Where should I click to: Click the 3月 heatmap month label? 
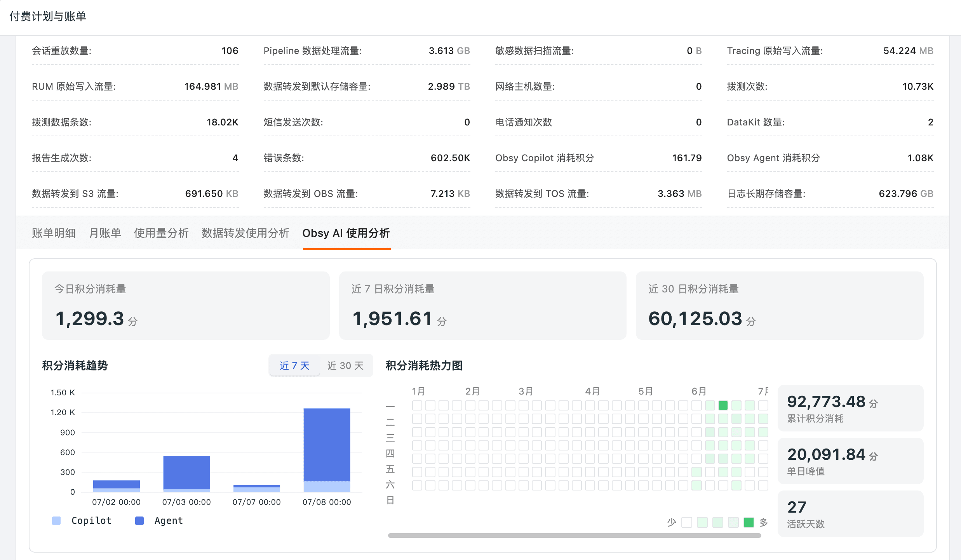526,391
